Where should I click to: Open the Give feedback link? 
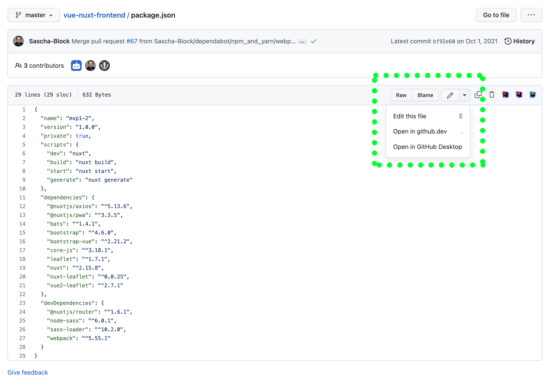click(27, 372)
